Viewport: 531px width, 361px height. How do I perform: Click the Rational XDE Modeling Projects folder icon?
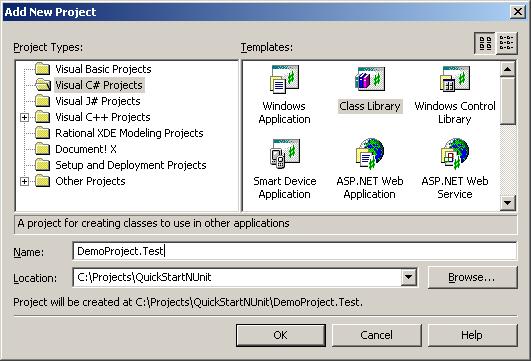click(x=43, y=133)
